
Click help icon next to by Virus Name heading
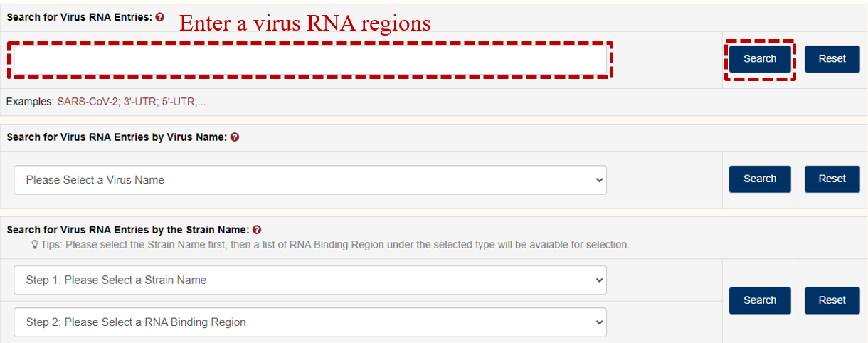click(235, 137)
